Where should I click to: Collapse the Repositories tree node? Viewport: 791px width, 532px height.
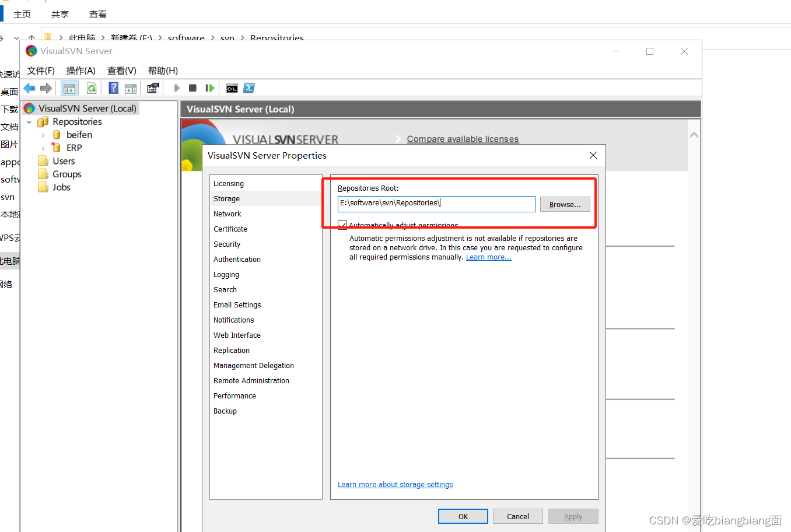click(x=29, y=122)
